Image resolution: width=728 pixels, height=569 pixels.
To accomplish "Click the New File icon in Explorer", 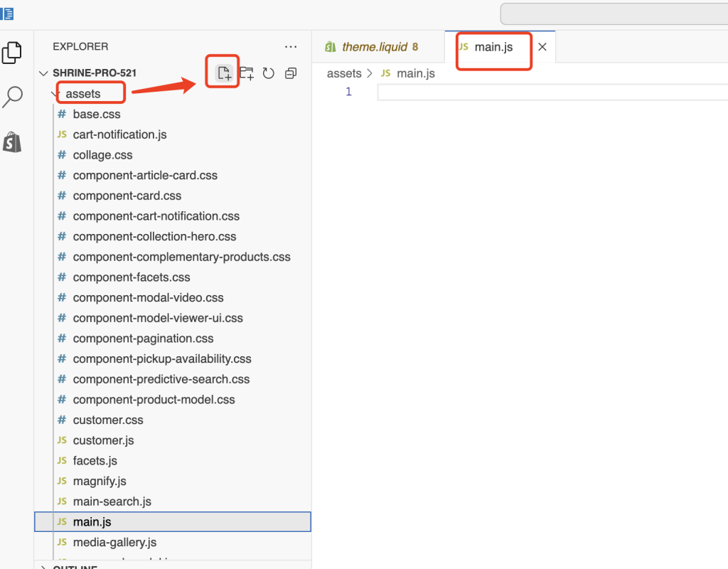I will pos(224,73).
